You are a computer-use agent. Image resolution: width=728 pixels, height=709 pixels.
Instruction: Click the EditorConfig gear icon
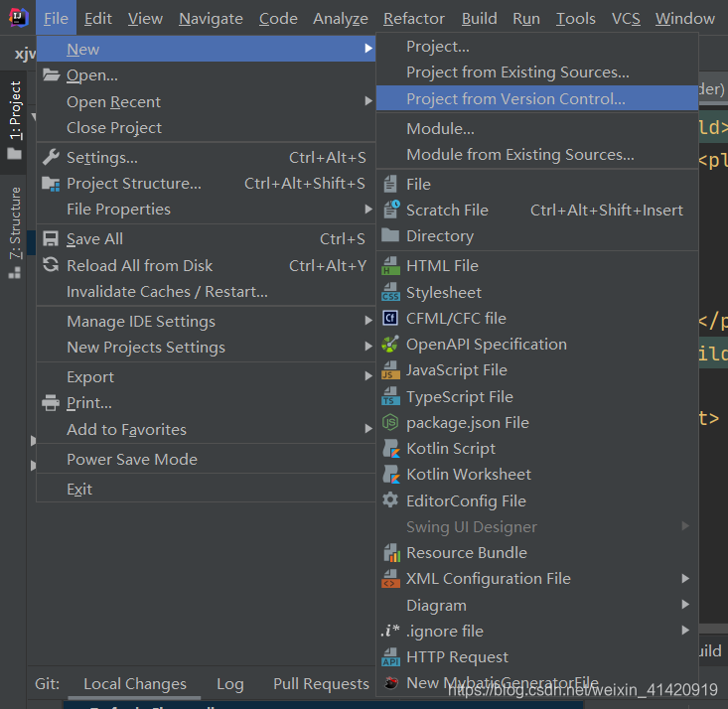pos(390,500)
